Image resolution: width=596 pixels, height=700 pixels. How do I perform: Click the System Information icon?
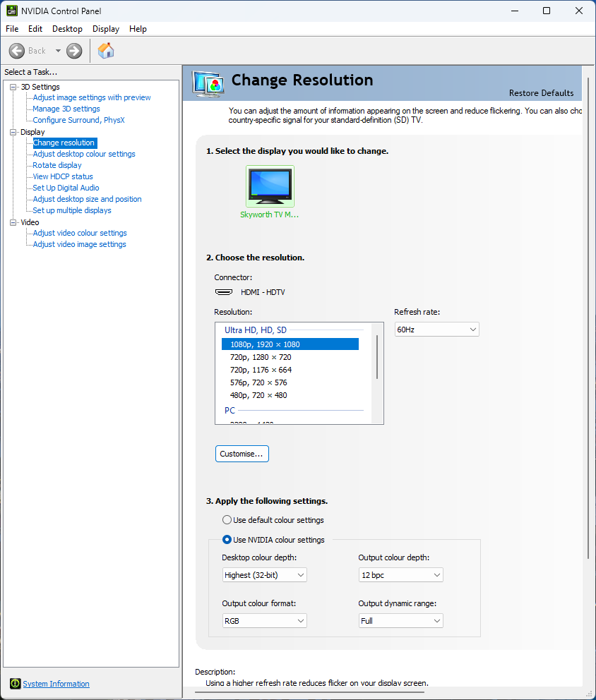[x=16, y=684]
